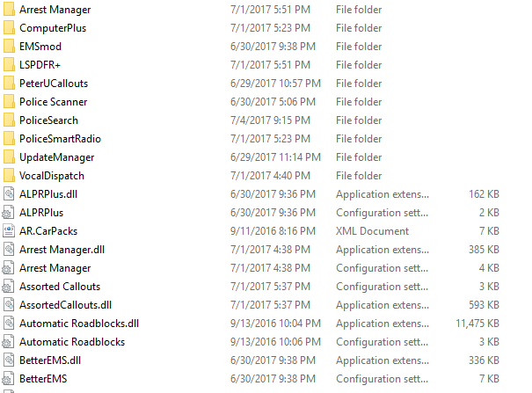Click the VocalDispatch folder icon
The height and width of the screenshot is (393, 532).
coord(9,176)
